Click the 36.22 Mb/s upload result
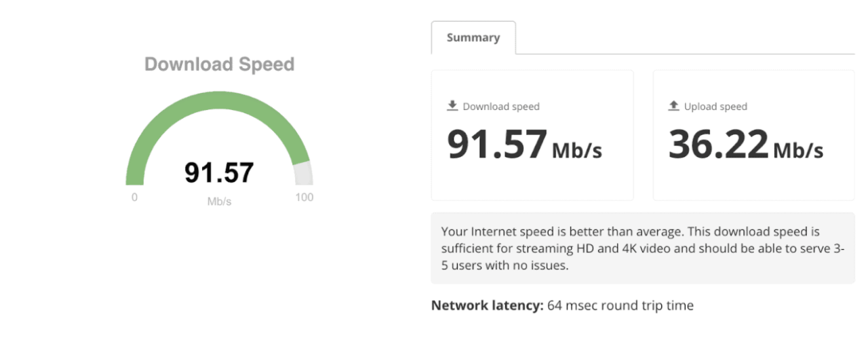Viewport: 868px width, 340px height. pos(719,145)
